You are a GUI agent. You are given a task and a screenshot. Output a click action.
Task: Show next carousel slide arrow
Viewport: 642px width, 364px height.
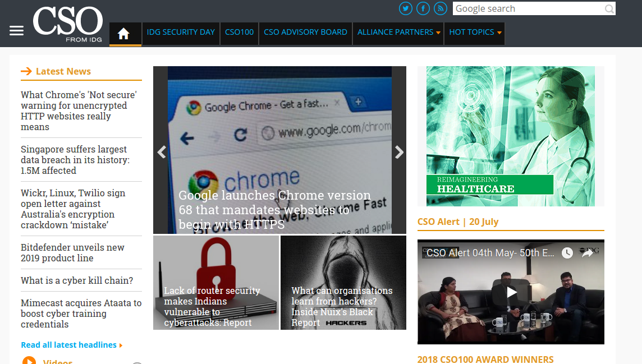[x=399, y=152]
